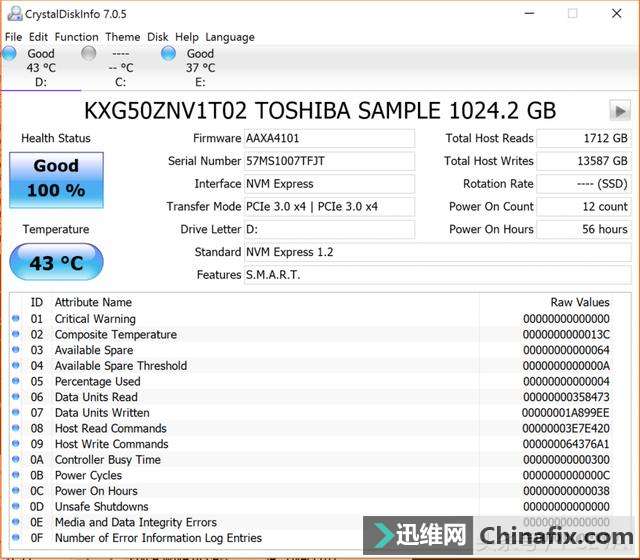Click the 43 °C temperature button
Viewport: 640px width, 560px height.
pyautogui.click(x=56, y=262)
